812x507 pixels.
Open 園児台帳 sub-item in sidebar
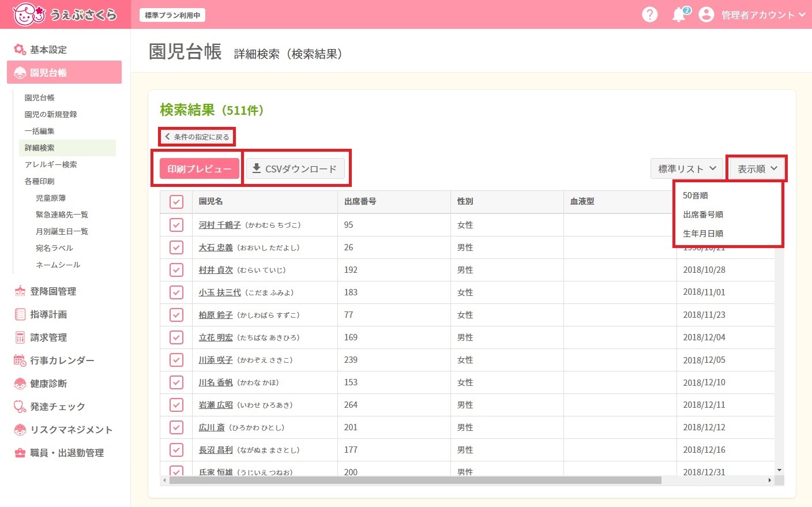[39, 97]
